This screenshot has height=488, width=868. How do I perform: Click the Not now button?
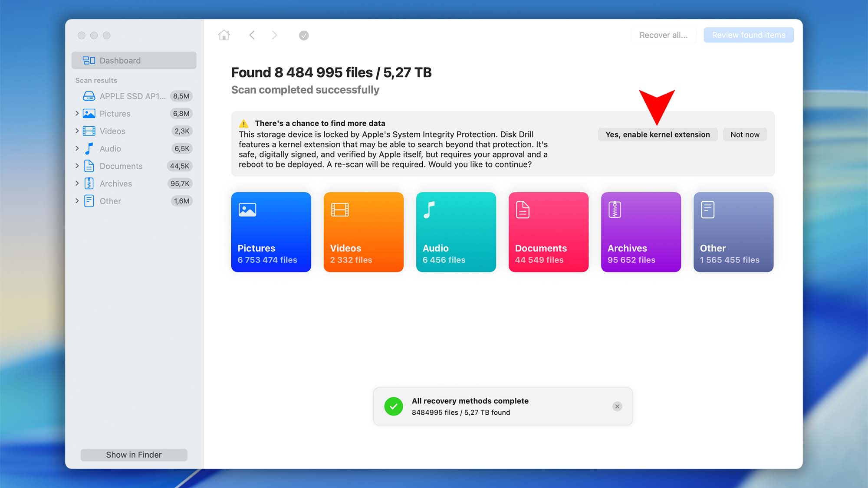[745, 134]
